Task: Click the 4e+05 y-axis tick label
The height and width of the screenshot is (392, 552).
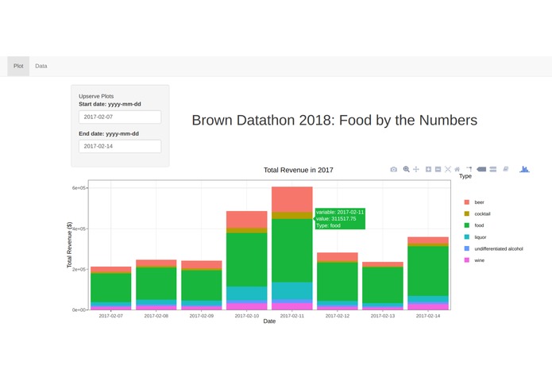Action: coord(79,229)
